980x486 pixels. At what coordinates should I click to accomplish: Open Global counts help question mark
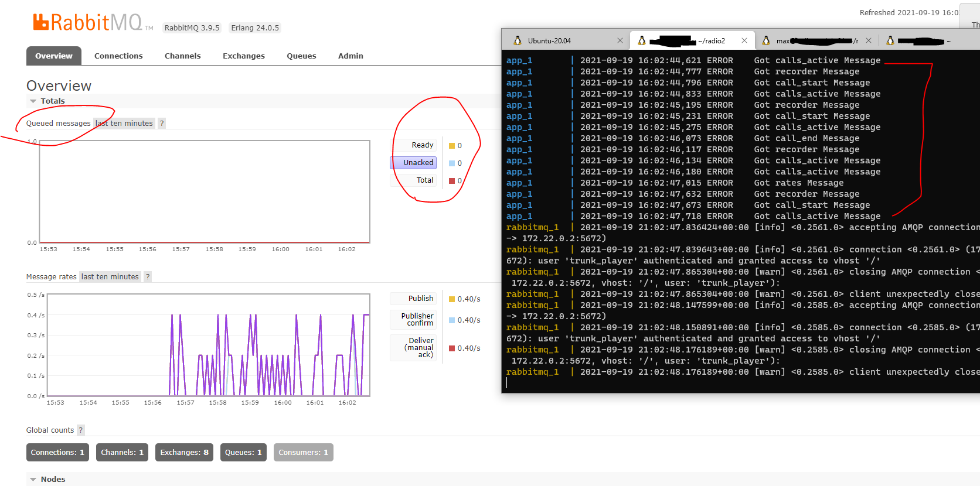coord(81,430)
